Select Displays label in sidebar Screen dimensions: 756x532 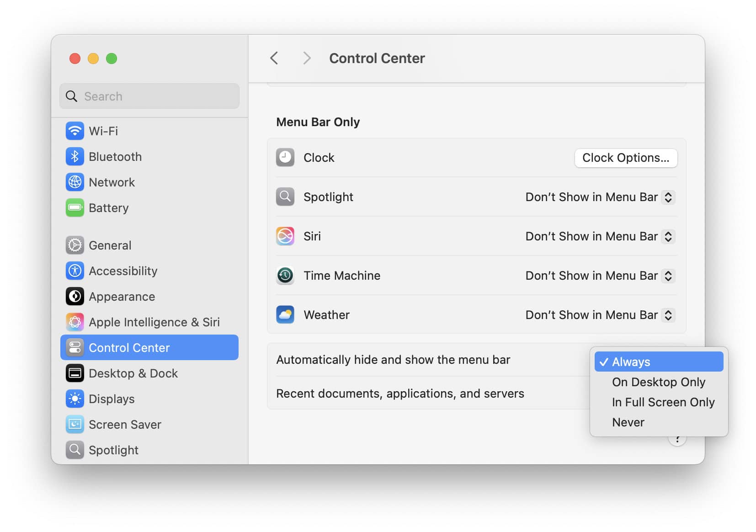[112, 399]
